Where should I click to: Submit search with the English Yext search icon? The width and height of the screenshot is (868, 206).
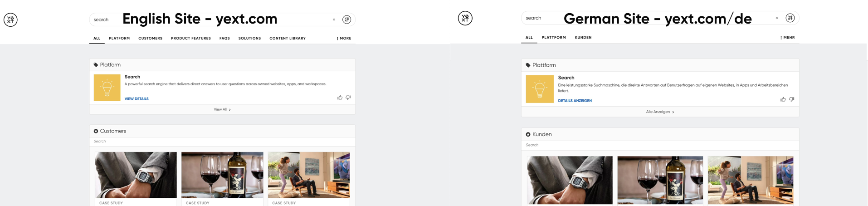(x=347, y=20)
